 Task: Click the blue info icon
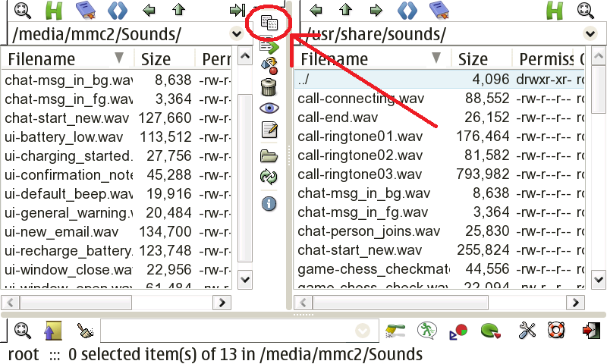point(269,203)
